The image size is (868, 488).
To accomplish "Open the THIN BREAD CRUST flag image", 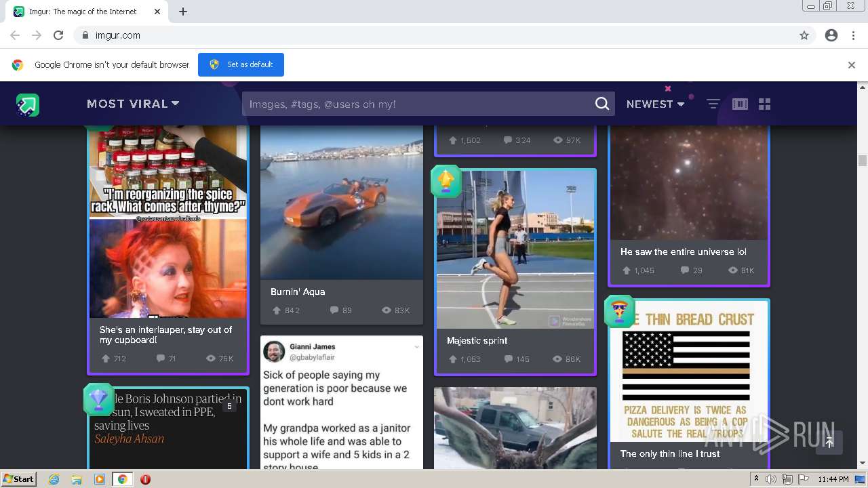I will (x=689, y=372).
